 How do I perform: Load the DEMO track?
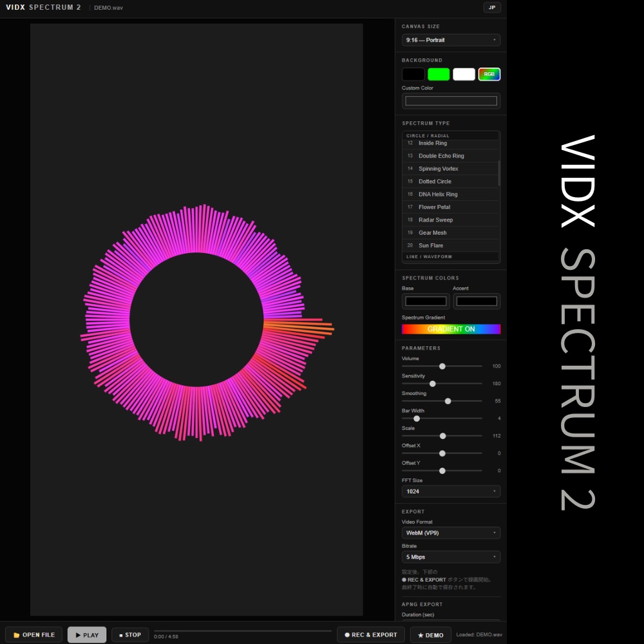click(430, 635)
